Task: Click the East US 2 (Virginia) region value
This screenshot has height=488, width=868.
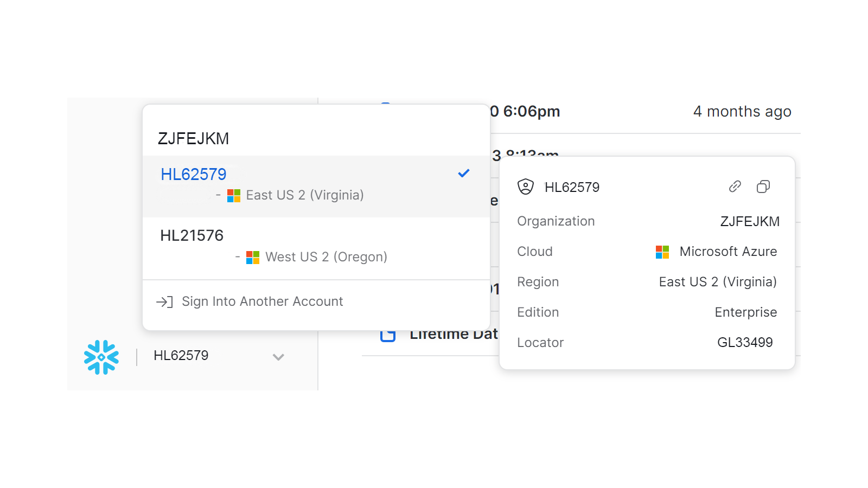Action: pos(718,282)
